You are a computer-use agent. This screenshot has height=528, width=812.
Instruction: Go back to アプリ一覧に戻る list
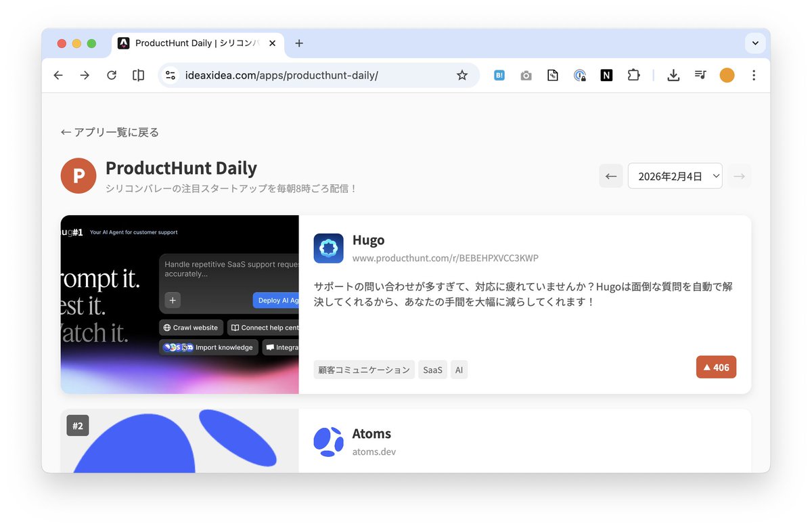tap(110, 132)
